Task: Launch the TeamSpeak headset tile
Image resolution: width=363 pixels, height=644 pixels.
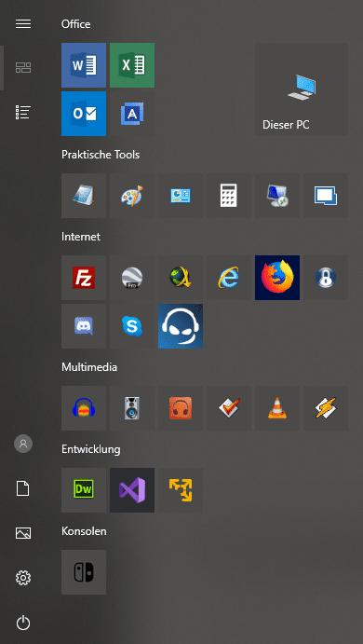Action: [181, 326]
